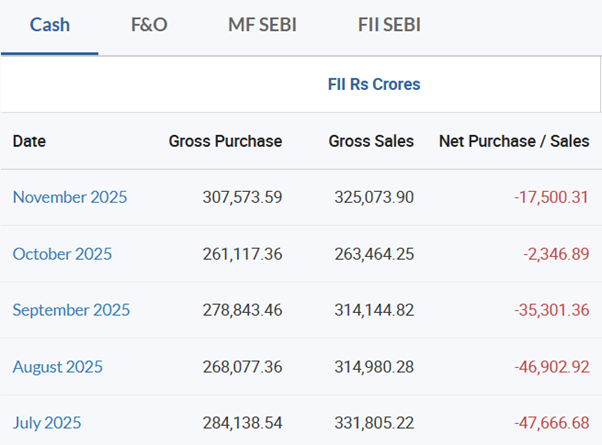Viewport: 602px width, 445px height.
Task: Open the November 2025 link
Action: (70, 197)
